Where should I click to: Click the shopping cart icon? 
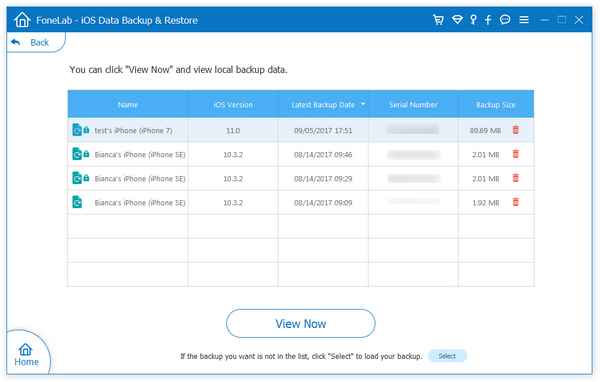click(x=438, y=20)
